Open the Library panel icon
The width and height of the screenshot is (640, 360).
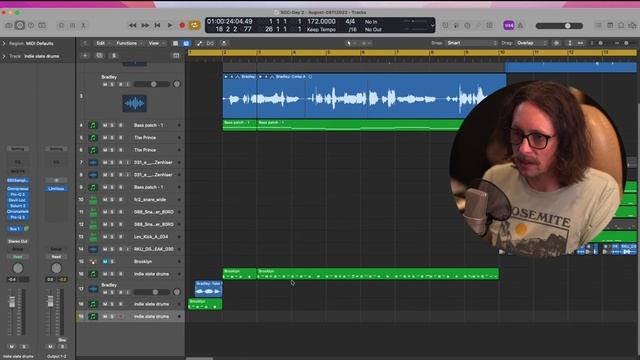coord(9,25)
